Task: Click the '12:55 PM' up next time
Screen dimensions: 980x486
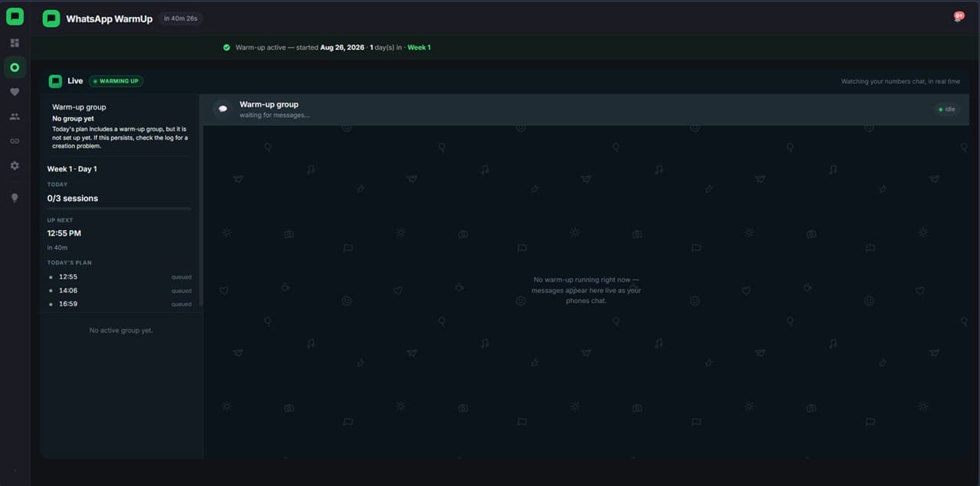Action: coord(64,233)
